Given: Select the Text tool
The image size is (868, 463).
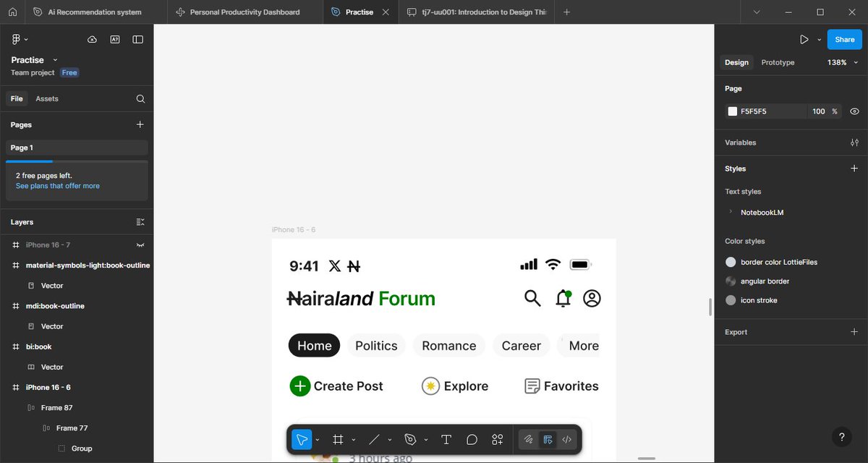Looking at the screenshot, I should (x=446, y=439).
